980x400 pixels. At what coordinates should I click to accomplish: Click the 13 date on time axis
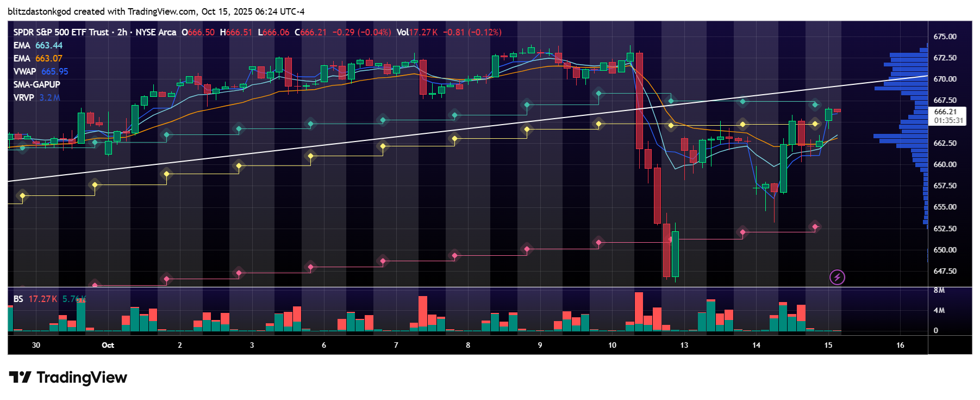[684, 345]
